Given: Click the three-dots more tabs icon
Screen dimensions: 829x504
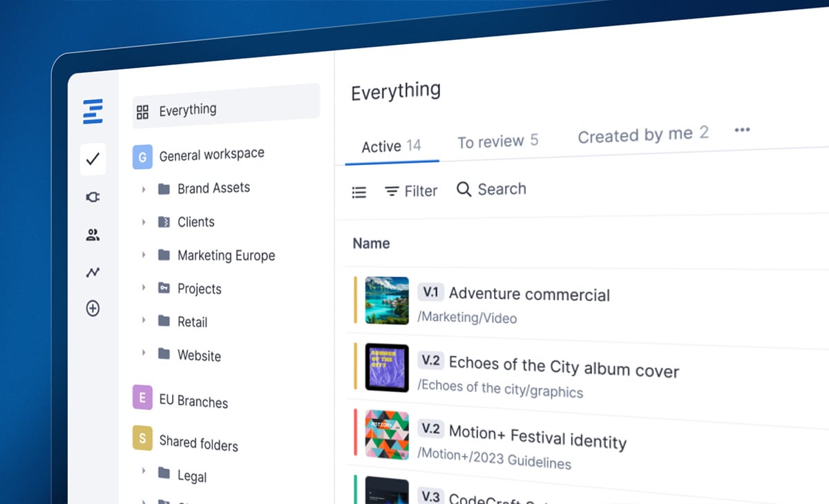Looking at the screenshot, I should pyautogui.click(x=742, y=130).
